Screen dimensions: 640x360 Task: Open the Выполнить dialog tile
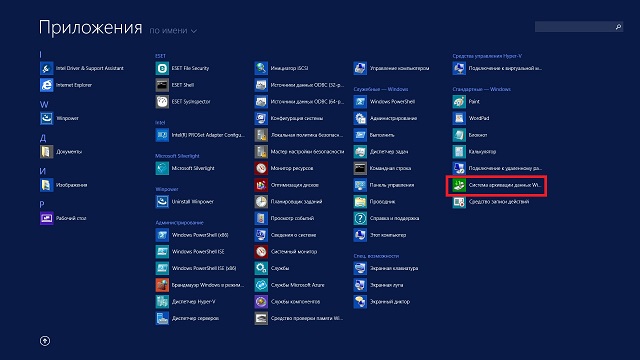click(x=374, y=135)
